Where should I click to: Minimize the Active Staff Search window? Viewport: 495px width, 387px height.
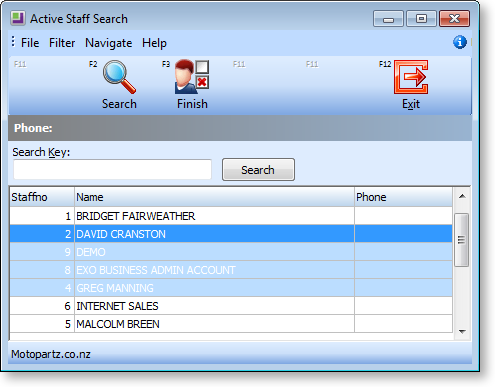click(x=388, y=19)
